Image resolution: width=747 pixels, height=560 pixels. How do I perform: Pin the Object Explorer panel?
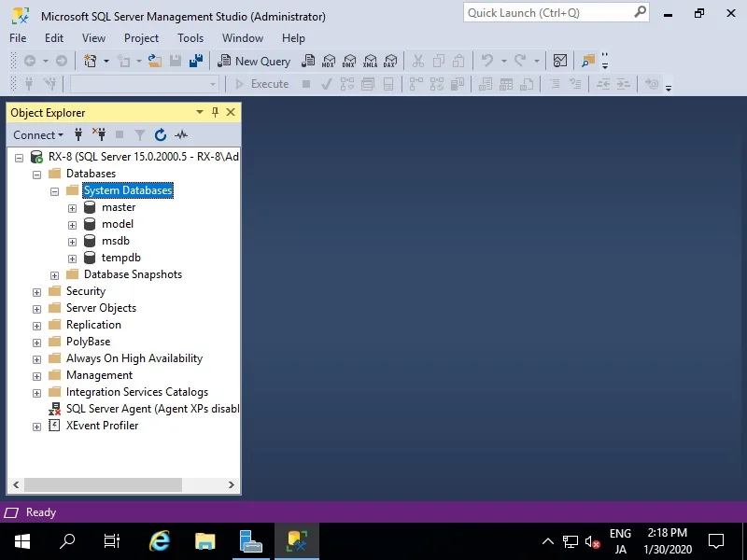[x=215, y=112]
